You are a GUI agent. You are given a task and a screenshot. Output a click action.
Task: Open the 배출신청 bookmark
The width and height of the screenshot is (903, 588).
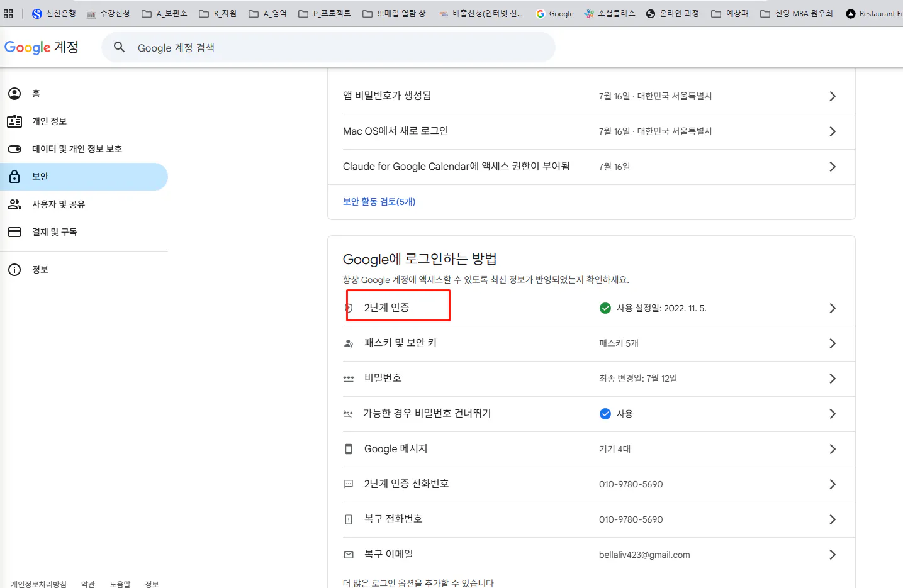(x=481, y=13)
